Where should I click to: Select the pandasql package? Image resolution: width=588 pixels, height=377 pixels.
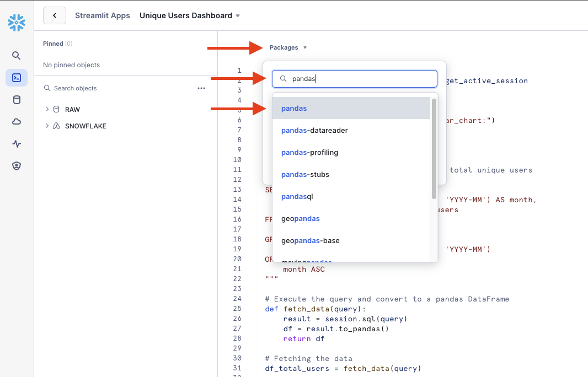point(351,197)
